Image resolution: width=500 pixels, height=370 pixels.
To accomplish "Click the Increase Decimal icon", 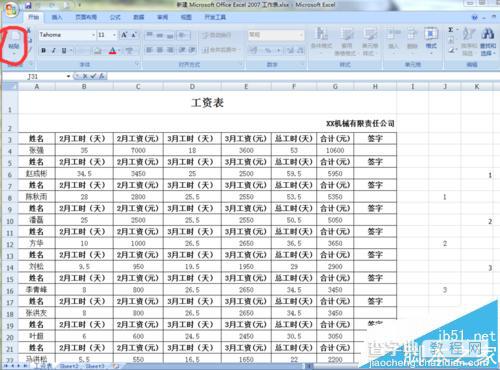I will tap(290, 50).
